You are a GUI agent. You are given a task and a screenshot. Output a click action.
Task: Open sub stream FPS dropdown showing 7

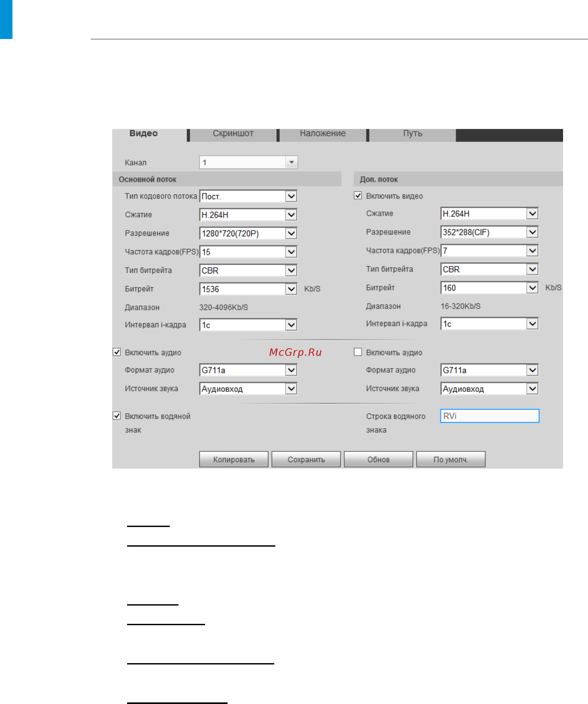click(x=490, y=250)
